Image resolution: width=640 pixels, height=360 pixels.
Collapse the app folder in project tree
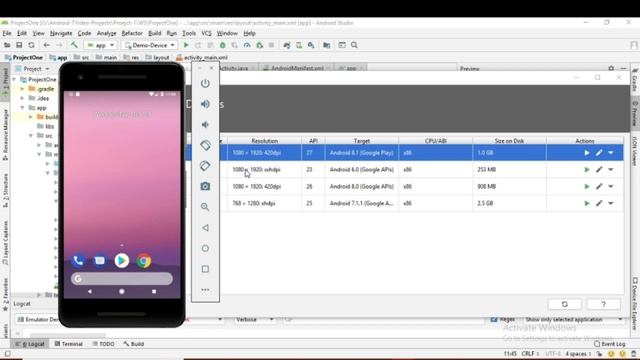click(22, 108)
